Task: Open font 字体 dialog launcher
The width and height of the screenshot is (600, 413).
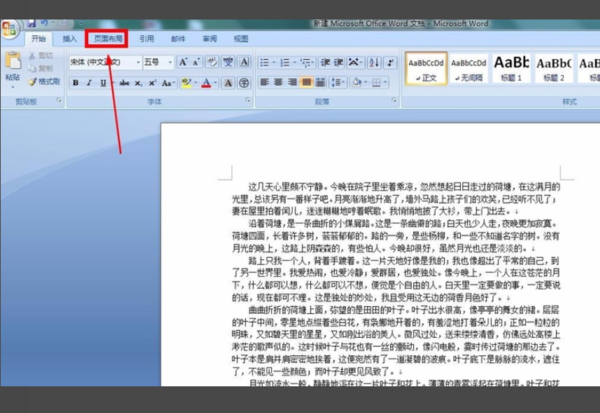Action: [248, 100]
